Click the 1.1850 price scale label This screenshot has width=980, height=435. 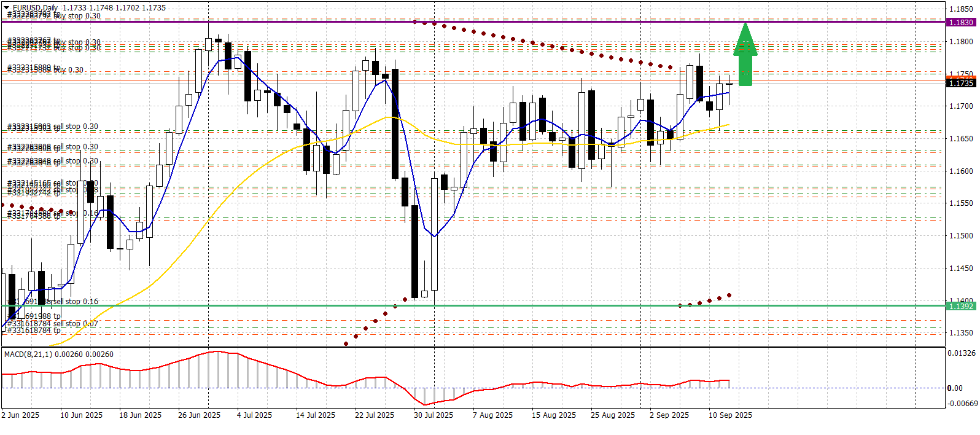point(961,9)
